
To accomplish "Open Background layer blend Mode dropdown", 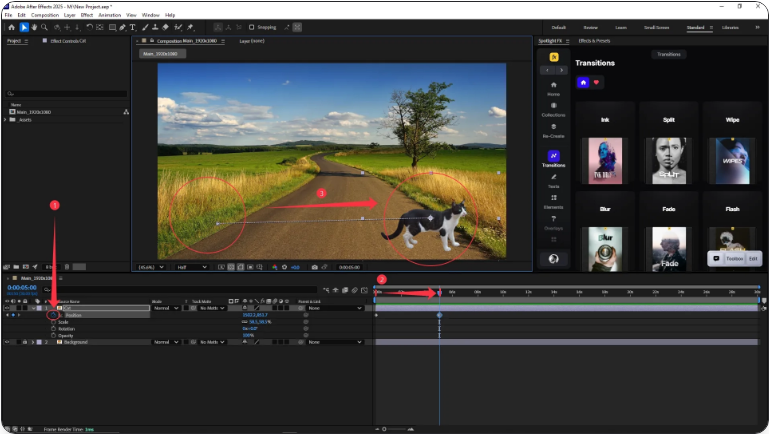I will tap(165, 342).
